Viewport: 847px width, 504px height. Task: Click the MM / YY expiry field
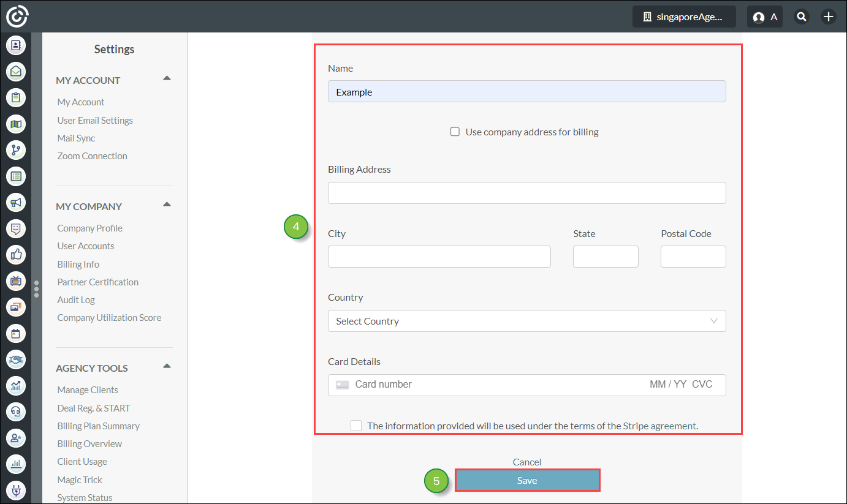[x=668, y=385]
